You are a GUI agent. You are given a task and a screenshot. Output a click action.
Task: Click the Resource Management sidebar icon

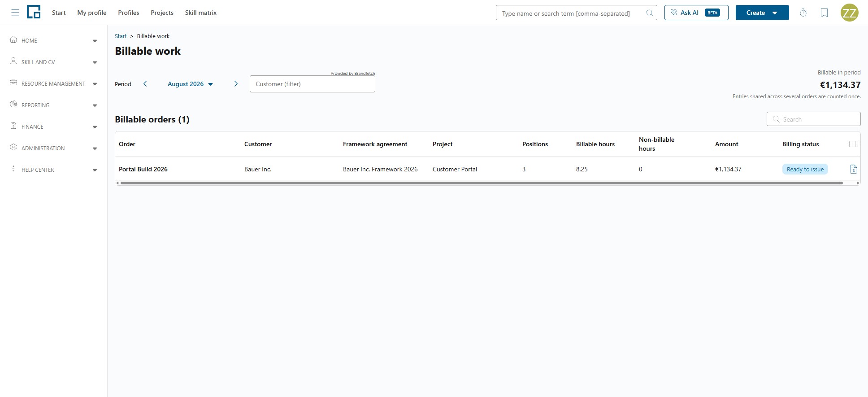13,83
